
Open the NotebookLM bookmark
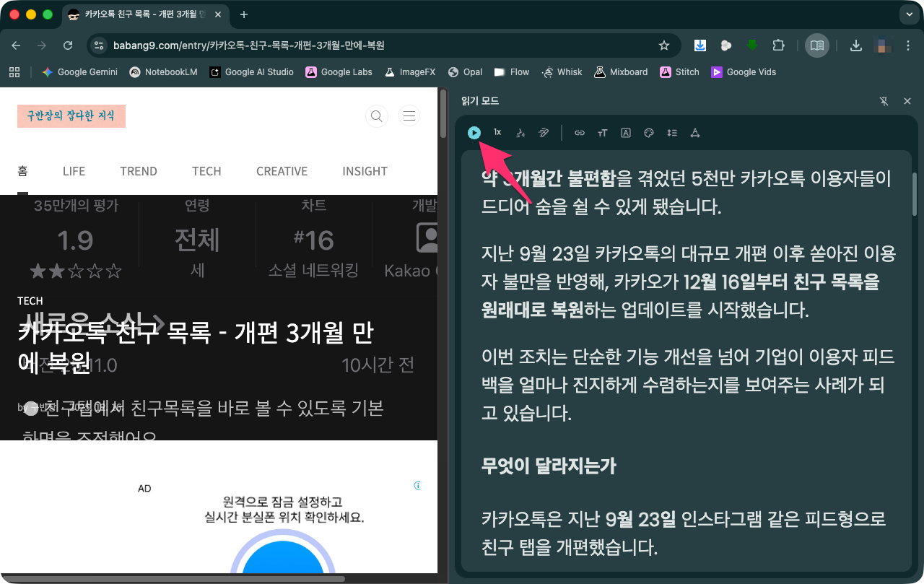point(163,72)
